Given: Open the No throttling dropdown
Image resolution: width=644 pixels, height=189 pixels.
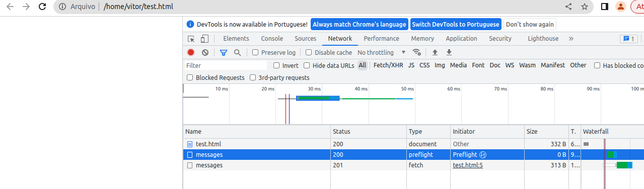Looking at the screenshot, I should point(382,52).
